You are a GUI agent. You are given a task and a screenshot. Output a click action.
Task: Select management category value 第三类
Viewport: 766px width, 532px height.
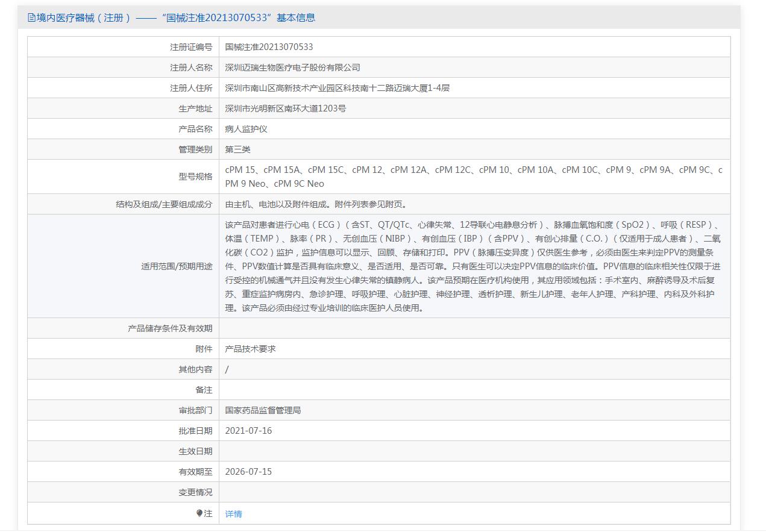pos(237,149)
